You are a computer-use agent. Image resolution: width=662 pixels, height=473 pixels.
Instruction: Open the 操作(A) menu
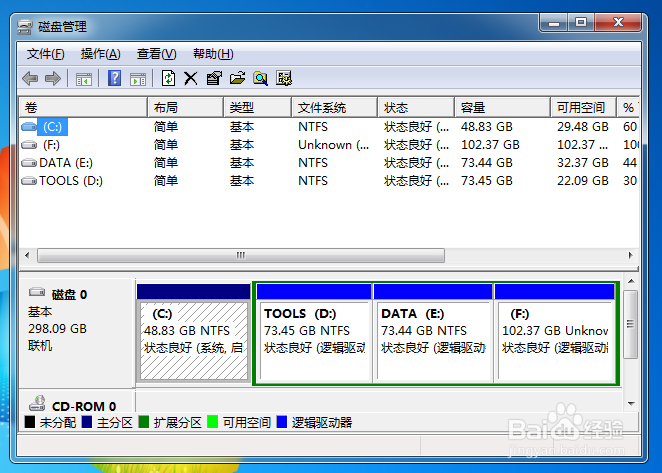tap(100, 54)
